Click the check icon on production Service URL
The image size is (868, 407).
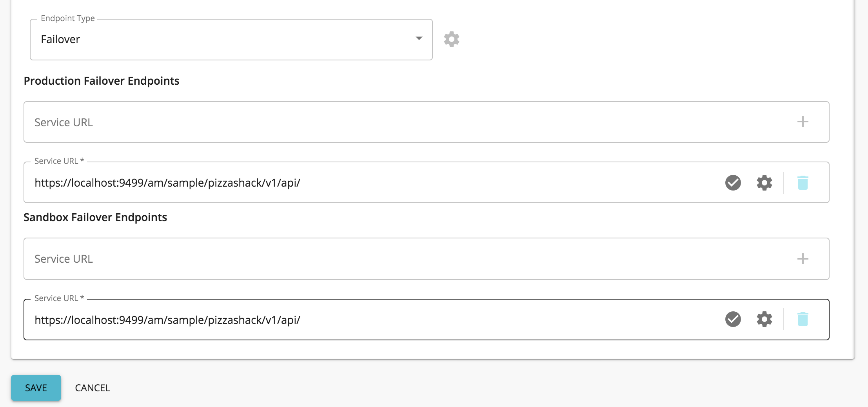732,182
